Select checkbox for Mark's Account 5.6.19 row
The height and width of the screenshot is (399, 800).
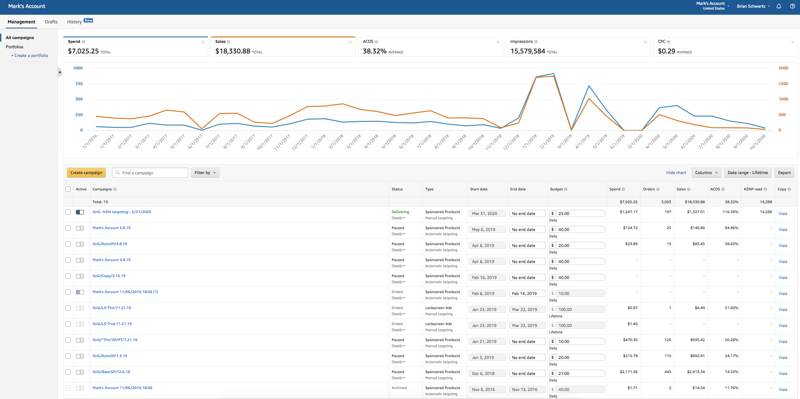pyautogui.click(x=68, y=228)
